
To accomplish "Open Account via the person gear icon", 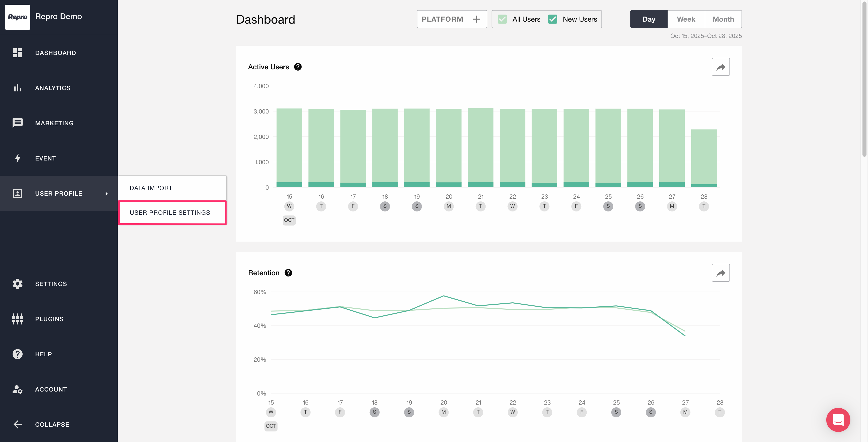I will pyautogui.click(x=18, y=389).
